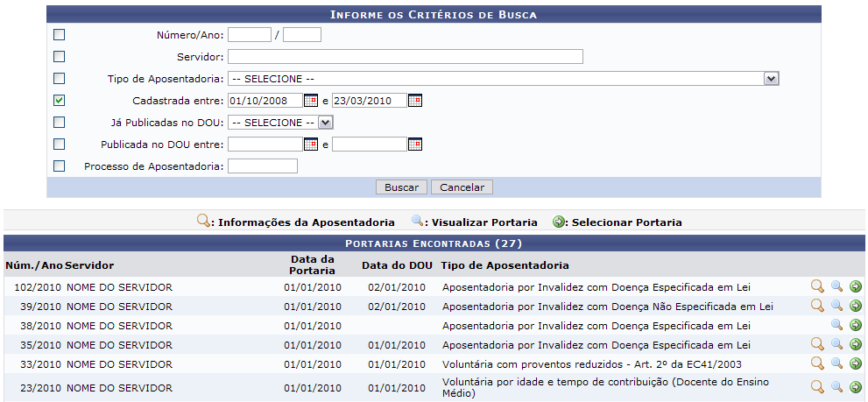Viewport: 868px width, 402px height.
Task: Select portaria 38/2010 green arrow
Action: 855,325
